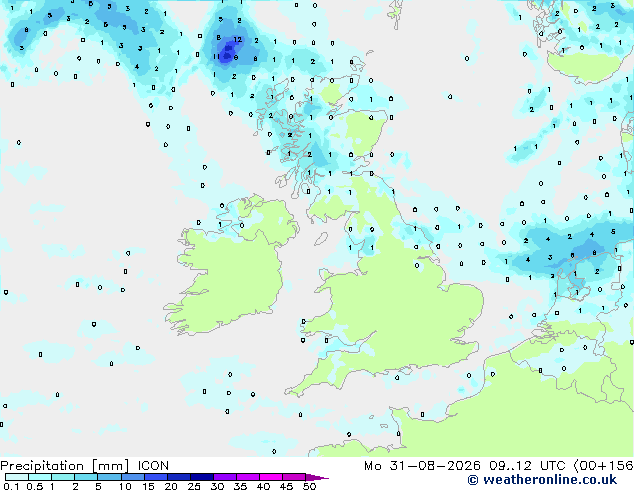Click the 45–50 mm legend color swatch
The width and height of the screenshot is (634, 490).
tap(294, 477)
